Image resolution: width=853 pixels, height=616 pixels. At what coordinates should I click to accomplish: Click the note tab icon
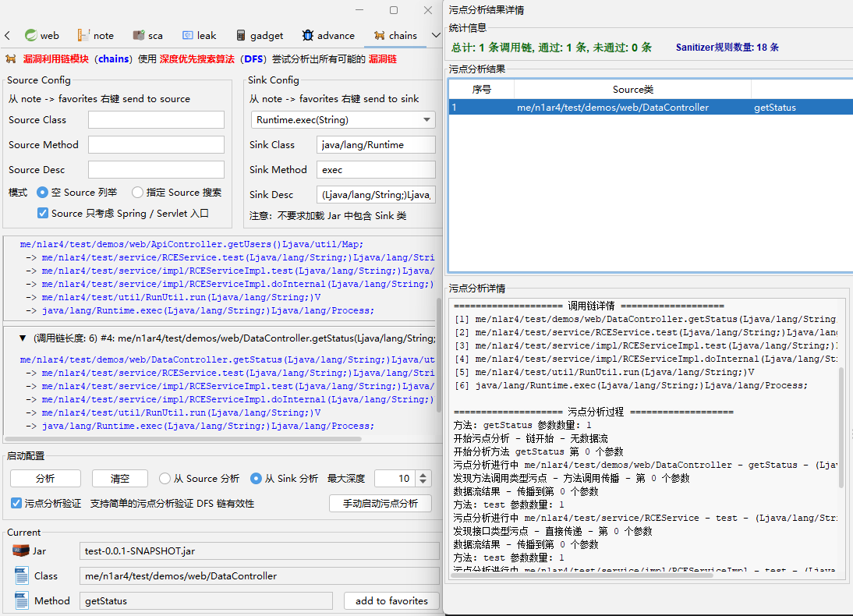pos(83,35)
